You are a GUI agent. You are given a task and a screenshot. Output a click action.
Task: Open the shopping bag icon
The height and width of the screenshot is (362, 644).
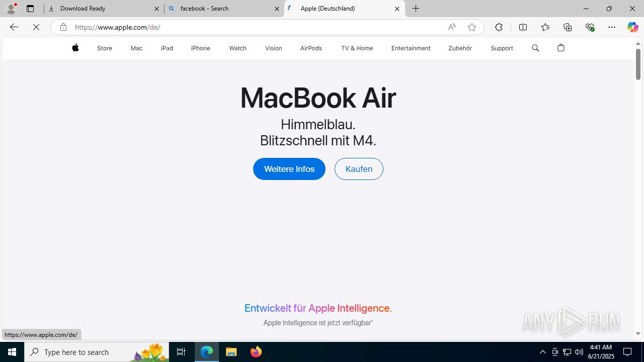(561, 48)
